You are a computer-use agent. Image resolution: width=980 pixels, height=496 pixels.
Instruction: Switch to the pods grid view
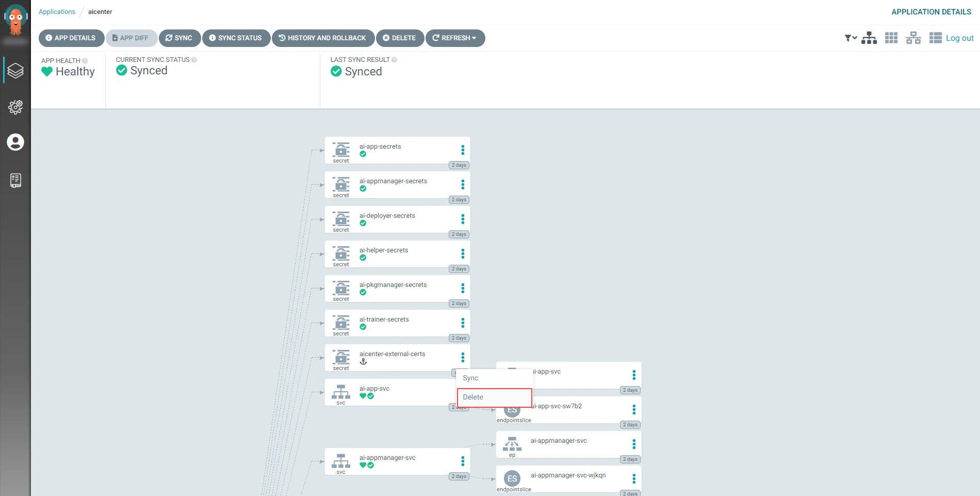pyautogui.click(x=891, y=38)
